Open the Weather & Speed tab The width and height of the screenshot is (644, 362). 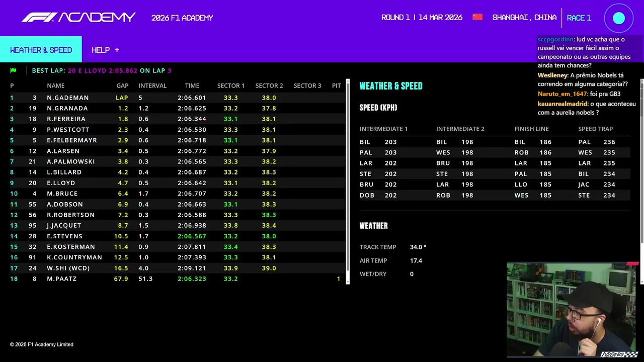tap(41, 50)
